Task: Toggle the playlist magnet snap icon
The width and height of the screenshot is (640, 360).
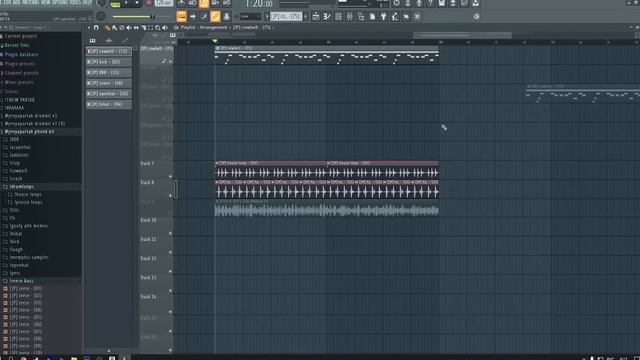Action: coord(96,28)
